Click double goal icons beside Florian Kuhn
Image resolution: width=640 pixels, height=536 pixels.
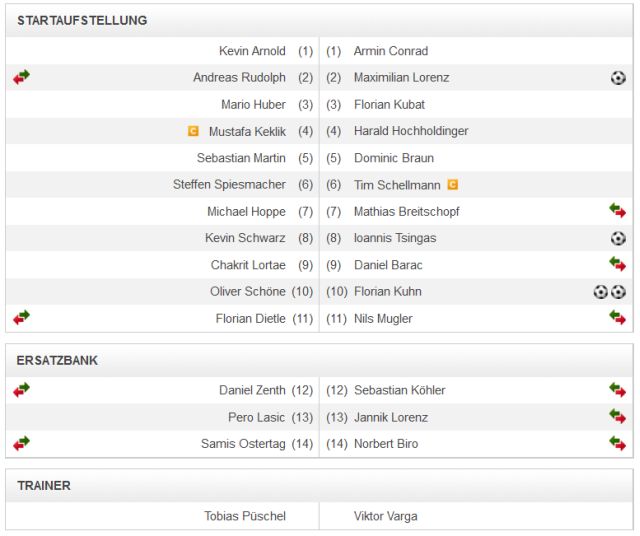click(x=609, y=292)
